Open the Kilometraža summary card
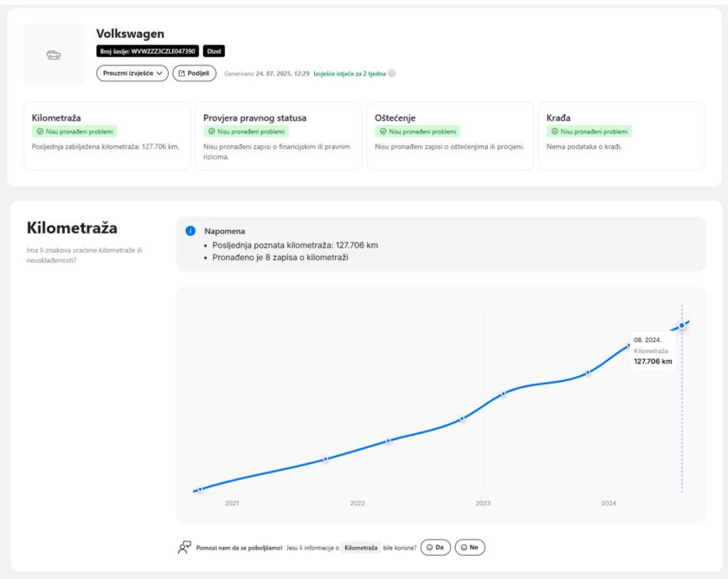This screenshot has width=728, height=579. 107,135
